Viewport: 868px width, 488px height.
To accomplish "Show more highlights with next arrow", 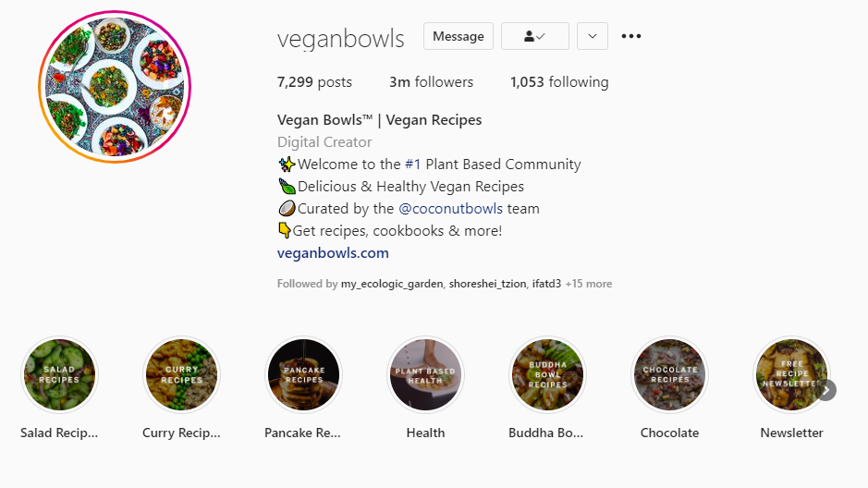I will [x=825, y=390].
